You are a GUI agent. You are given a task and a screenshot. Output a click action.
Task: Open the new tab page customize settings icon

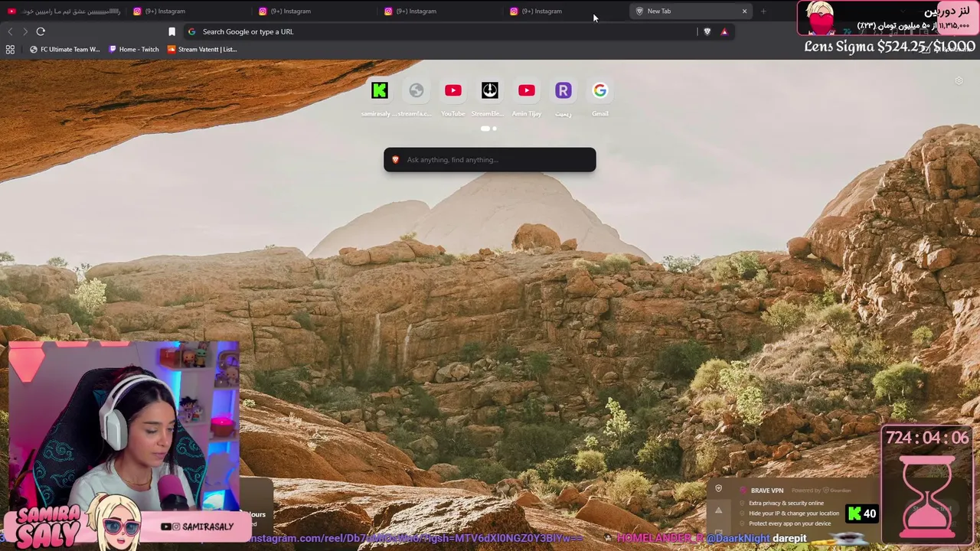click(x=959, y=80)
